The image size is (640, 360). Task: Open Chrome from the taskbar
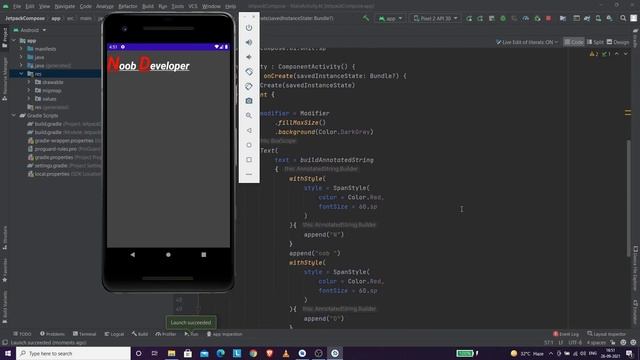click(253, 353)
